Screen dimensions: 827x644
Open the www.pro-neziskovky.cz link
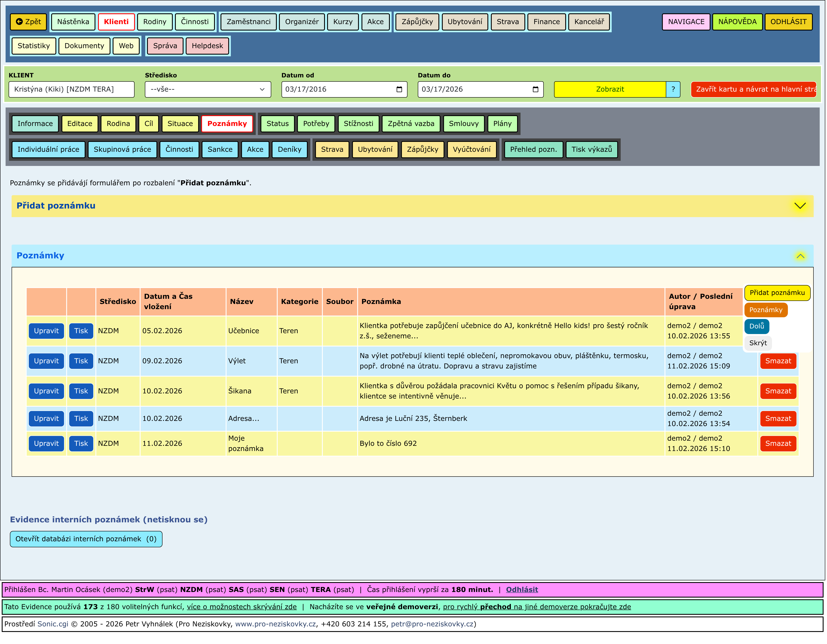[x=275, y=624]
